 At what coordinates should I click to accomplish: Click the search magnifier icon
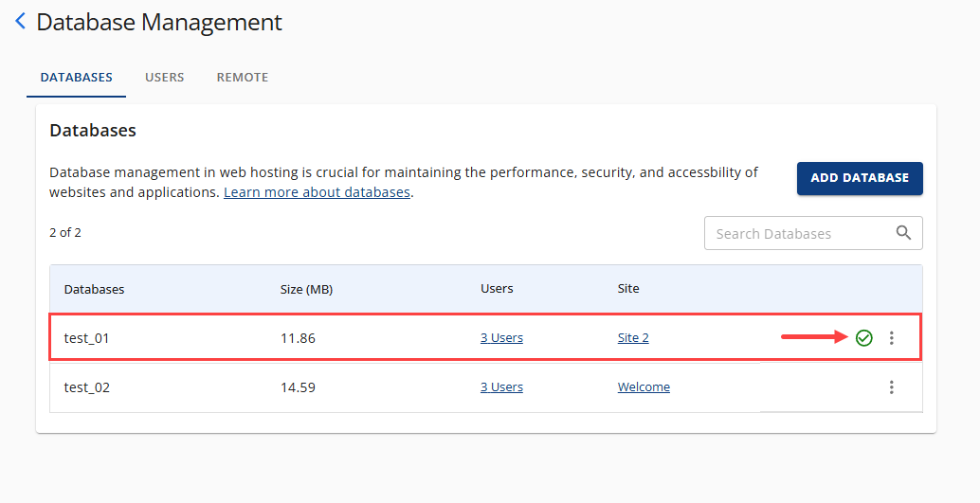click(903, 233)
